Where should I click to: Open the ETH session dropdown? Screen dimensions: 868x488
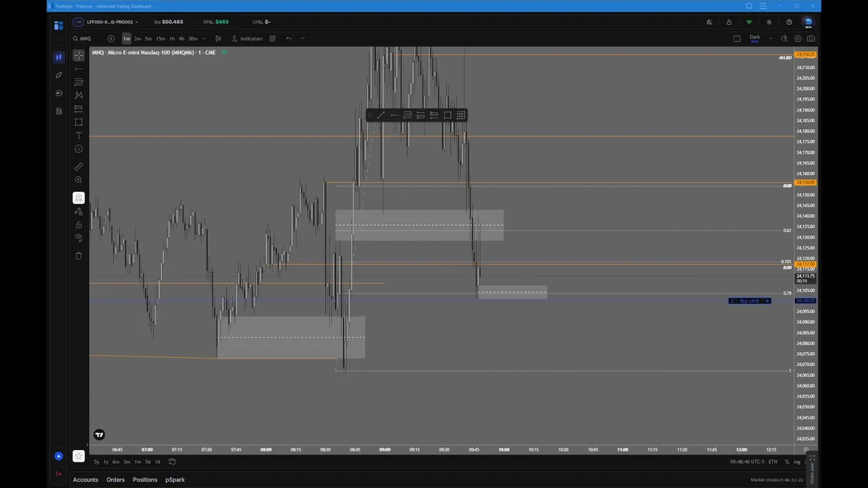(x=772, y=462)
